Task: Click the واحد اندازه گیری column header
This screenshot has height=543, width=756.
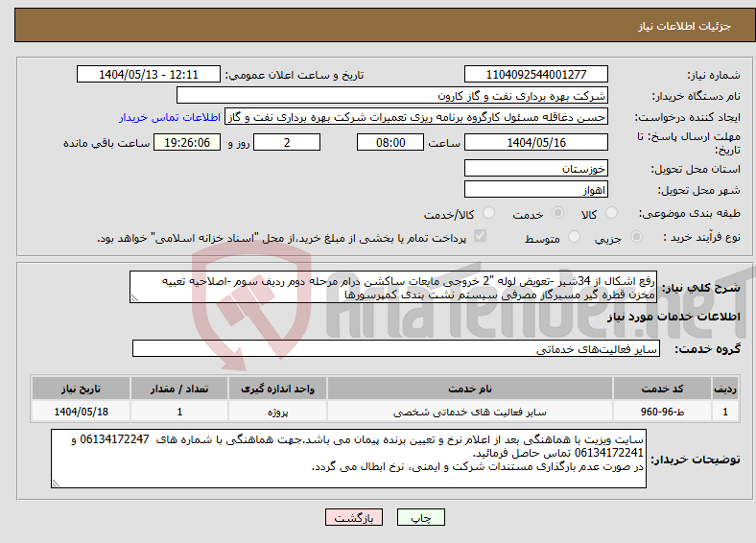Action: click(277, 389)
